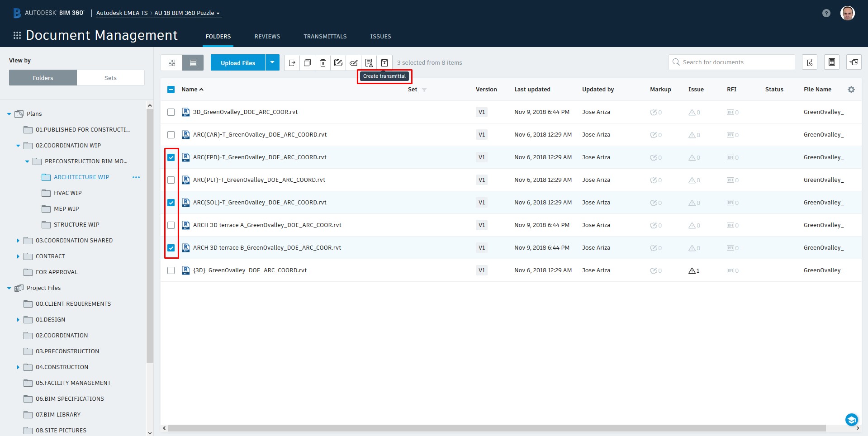Click the Create transmittal toolbar icon
The image size is (868, 436).
click(384, 63)
